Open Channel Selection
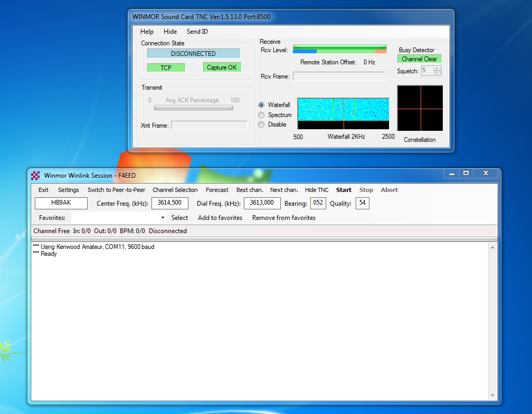 pos(175,190)
